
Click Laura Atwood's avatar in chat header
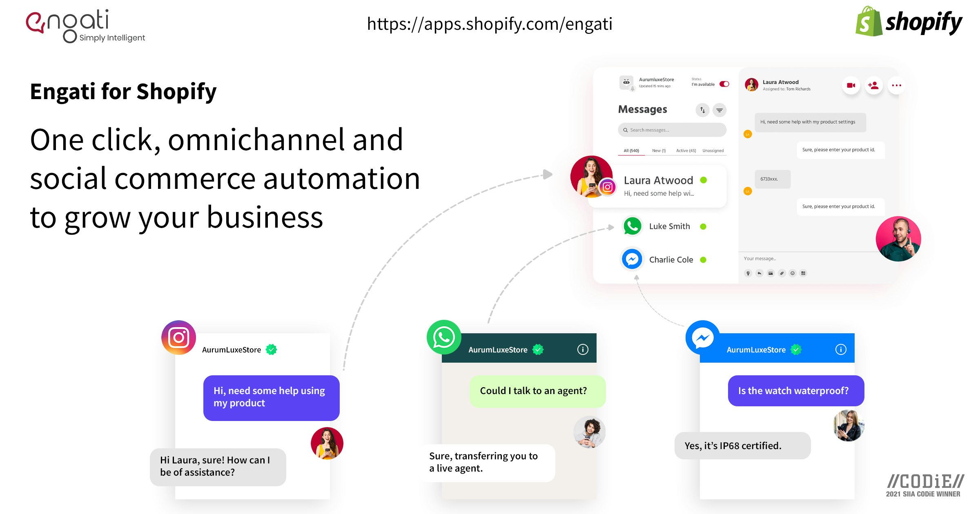pos(752,85)
